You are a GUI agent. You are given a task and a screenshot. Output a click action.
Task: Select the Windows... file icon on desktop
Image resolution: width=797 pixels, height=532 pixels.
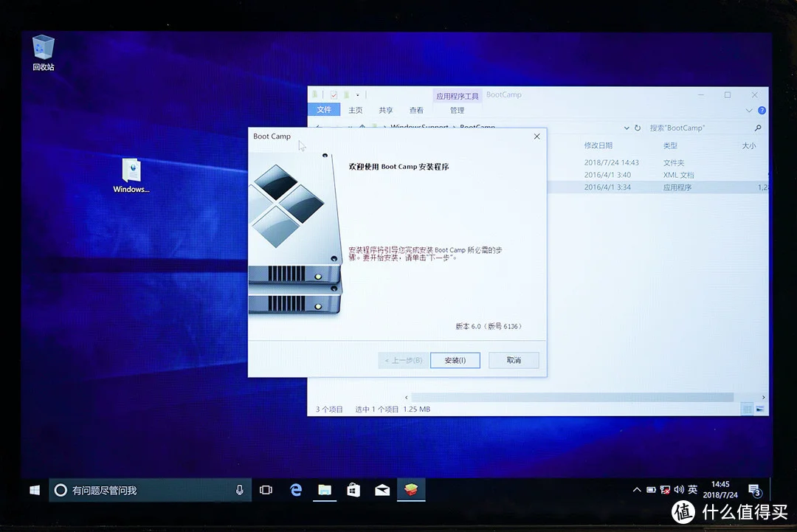pos(131,176)
